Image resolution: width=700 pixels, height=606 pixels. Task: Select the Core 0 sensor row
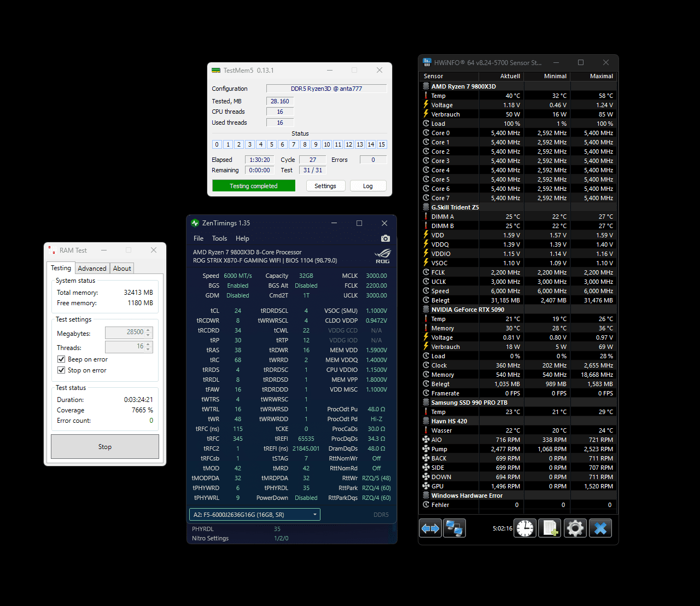click(x=519, y=133)
